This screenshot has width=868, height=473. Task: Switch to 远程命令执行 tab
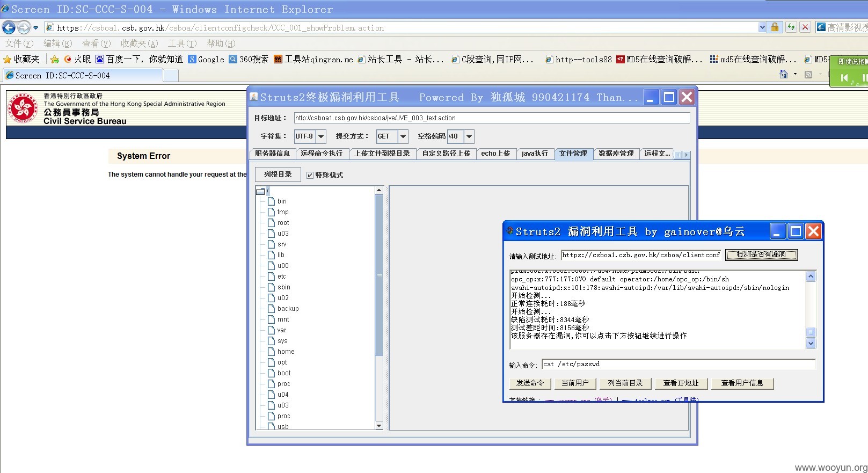[x=322, y=154]
